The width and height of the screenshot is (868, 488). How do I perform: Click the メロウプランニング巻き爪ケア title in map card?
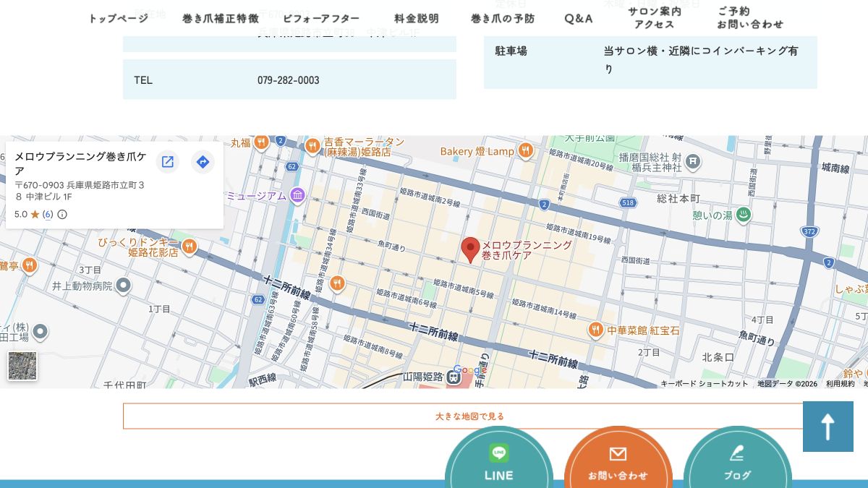[80, 163]
